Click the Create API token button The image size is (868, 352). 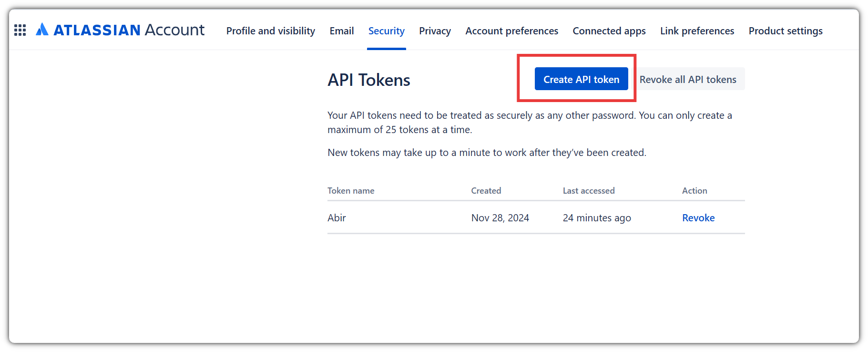pyautogui.click(x=582, y=79)
